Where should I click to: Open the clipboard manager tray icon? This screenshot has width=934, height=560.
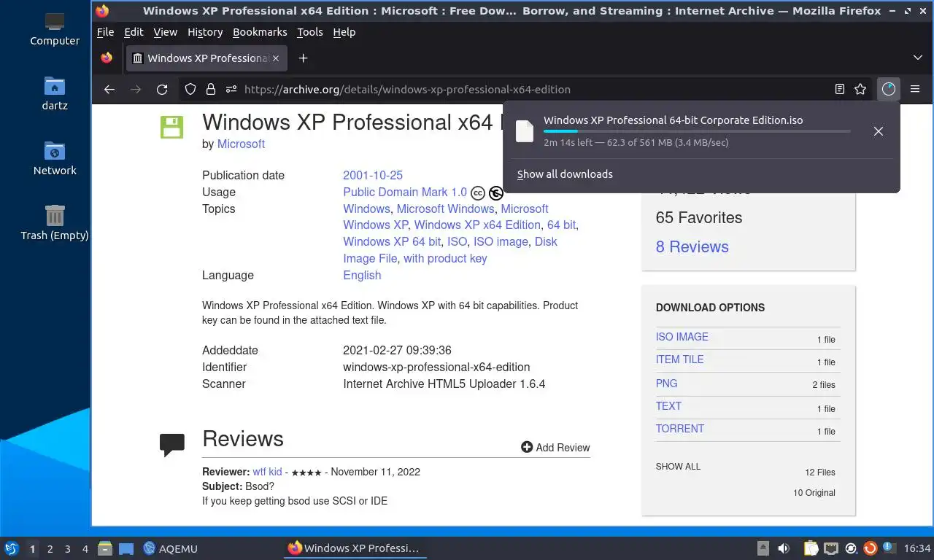(x=811, y=548)
